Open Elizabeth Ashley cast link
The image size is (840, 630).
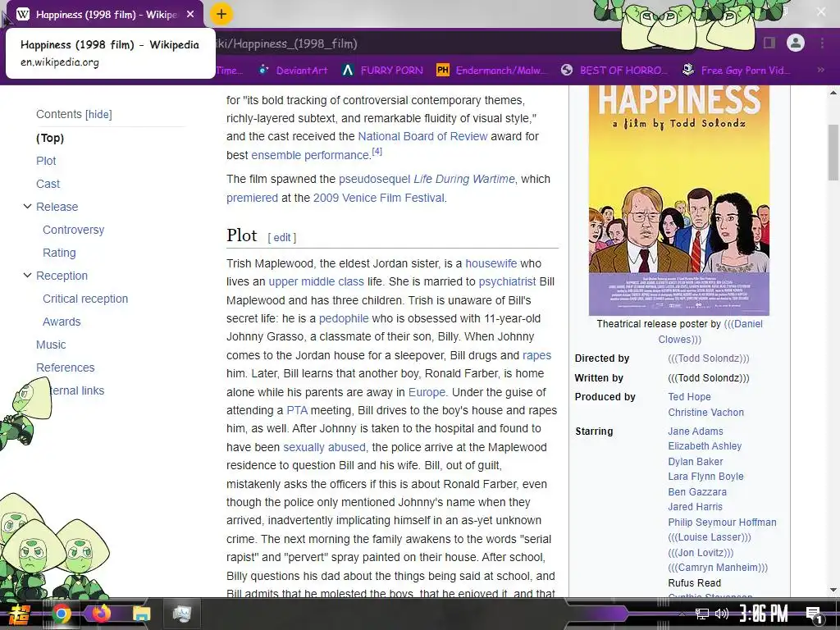tap(705, 446)
